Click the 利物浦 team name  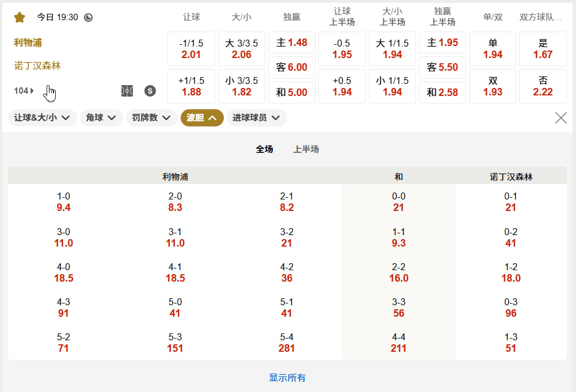pyautogui.click(x=28, y=43)
